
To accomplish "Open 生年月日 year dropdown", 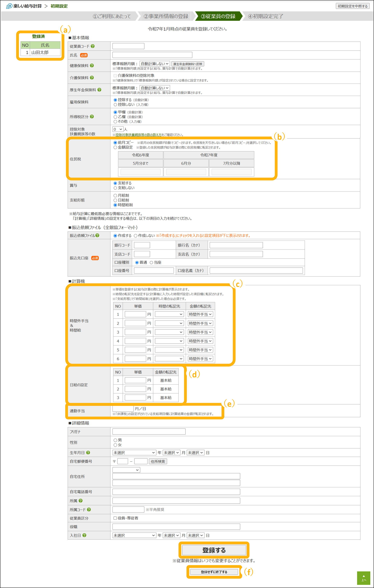I will coord(134,452).
